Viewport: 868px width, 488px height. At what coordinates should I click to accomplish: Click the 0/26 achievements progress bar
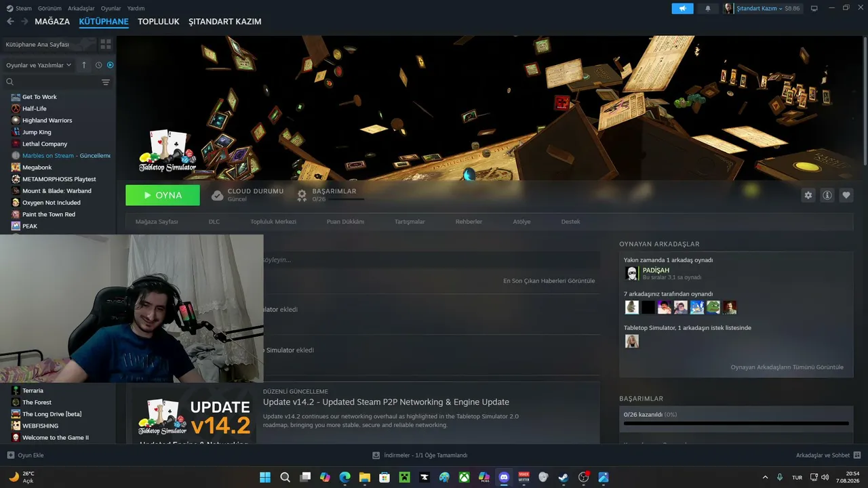tap(736, 424)
